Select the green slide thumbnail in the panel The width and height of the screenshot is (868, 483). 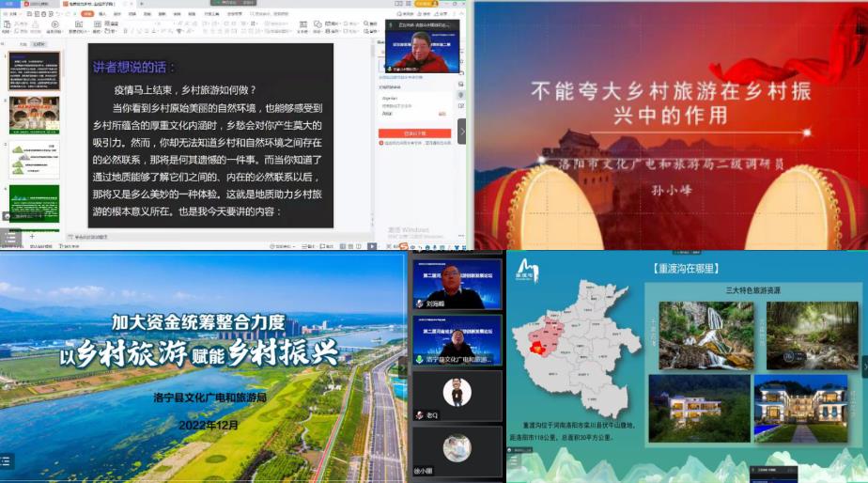35,202
